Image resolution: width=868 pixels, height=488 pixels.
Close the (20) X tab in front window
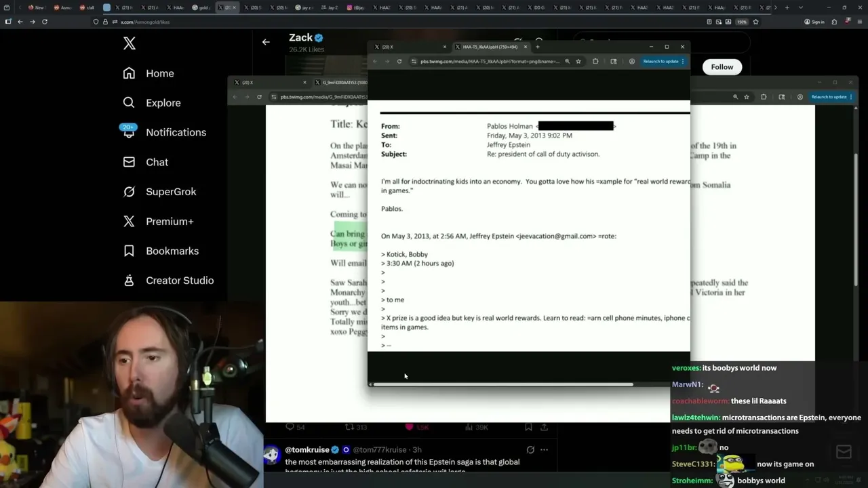click(445, 47)
